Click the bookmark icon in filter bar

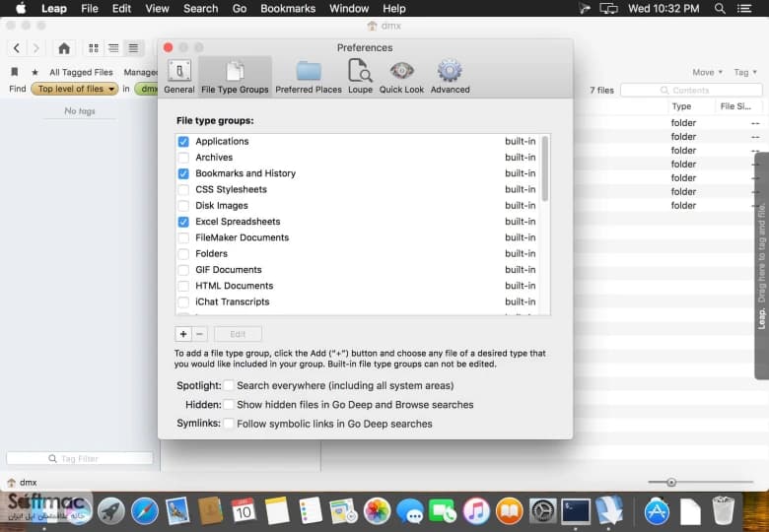pyautogui.click(x=15, y=72)
